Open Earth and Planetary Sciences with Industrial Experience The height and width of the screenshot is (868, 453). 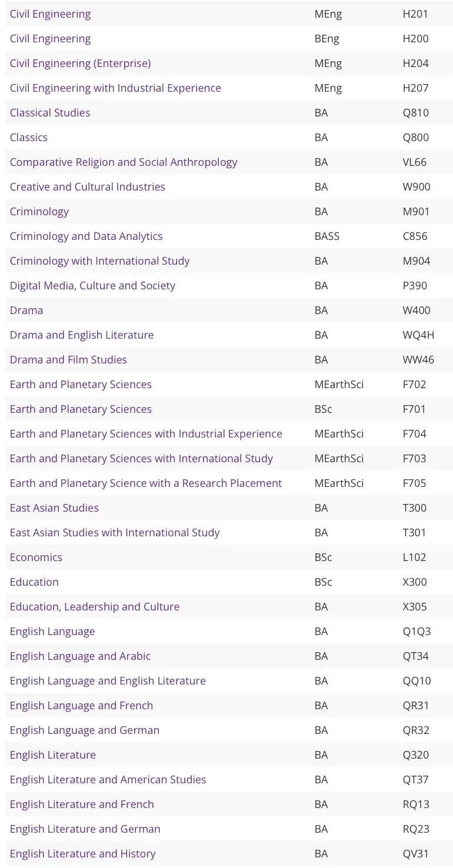pyautogui.click(x=146, y=434)
